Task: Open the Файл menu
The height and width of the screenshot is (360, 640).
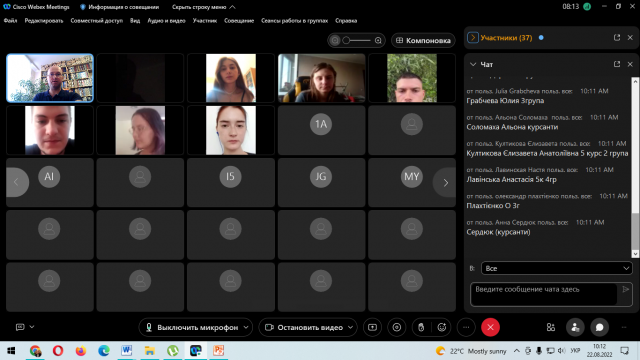Action: pyautogui.click(x=11, y=20)
